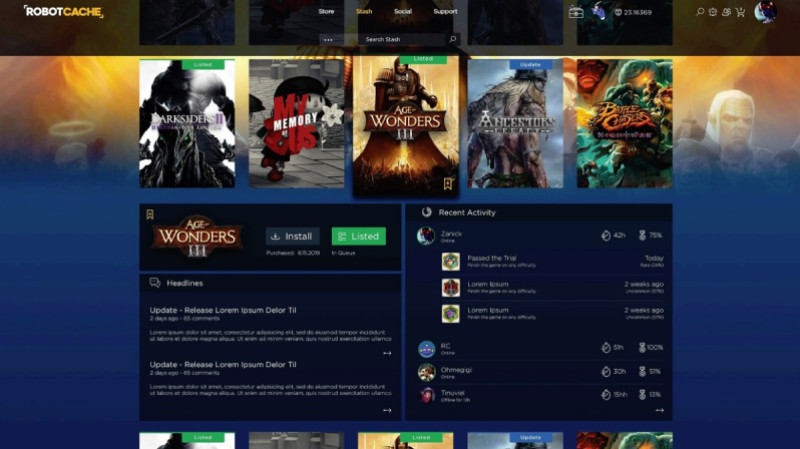Click the wizard mascot icon in header

598,11
